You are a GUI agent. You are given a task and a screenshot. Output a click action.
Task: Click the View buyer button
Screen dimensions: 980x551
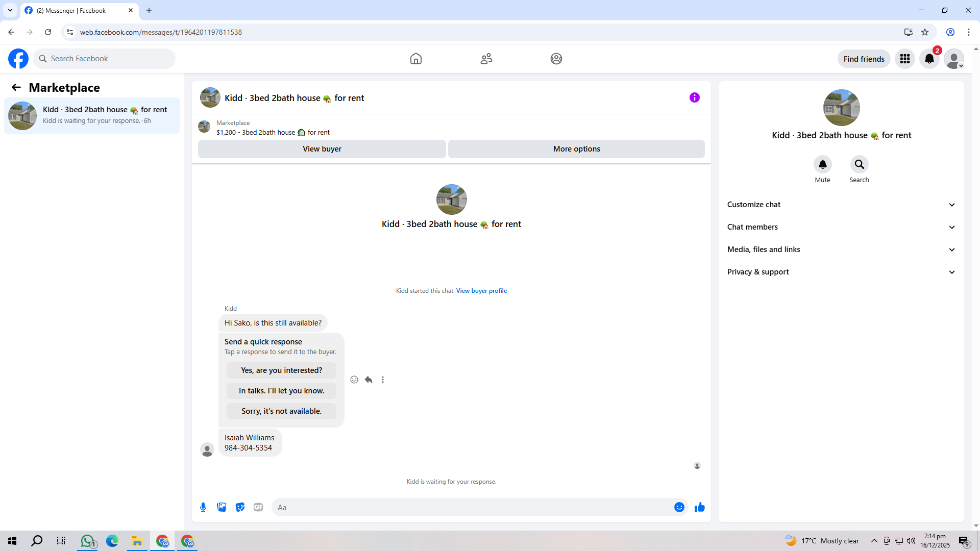[322, 149]
